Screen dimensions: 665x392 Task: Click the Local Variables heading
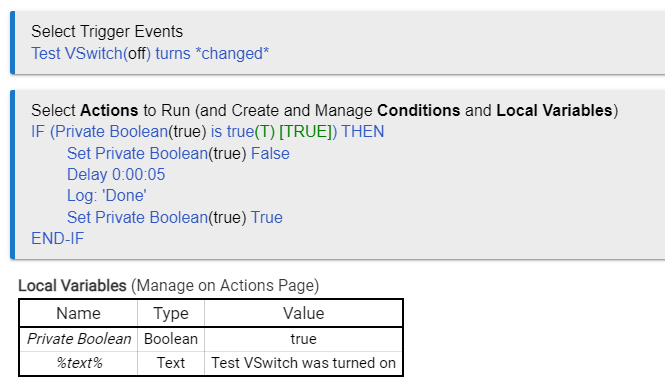(72, 286)
